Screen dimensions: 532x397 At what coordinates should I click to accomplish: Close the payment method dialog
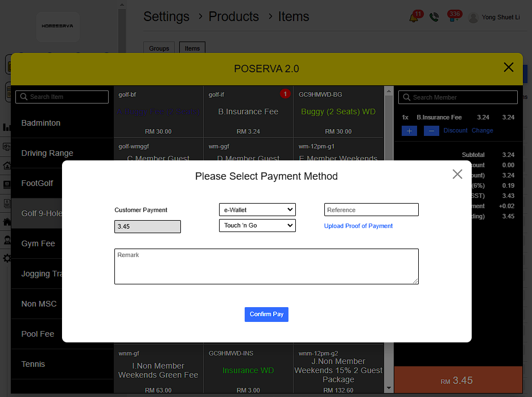point(457,174)
